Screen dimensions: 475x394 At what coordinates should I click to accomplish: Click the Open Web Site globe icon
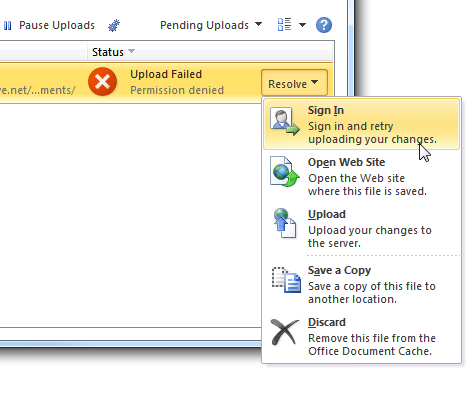tap(284, 172)
